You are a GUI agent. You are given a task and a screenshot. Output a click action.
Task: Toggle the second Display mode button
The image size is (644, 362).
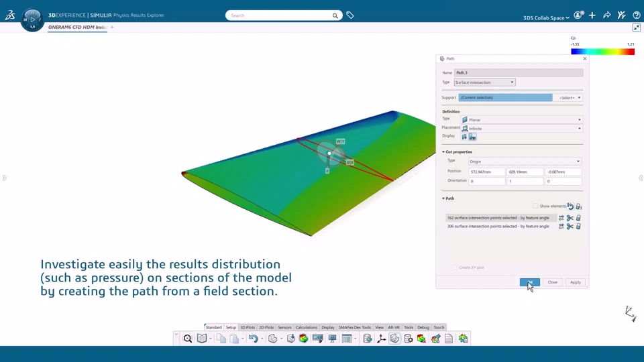[x=473, y=137]
